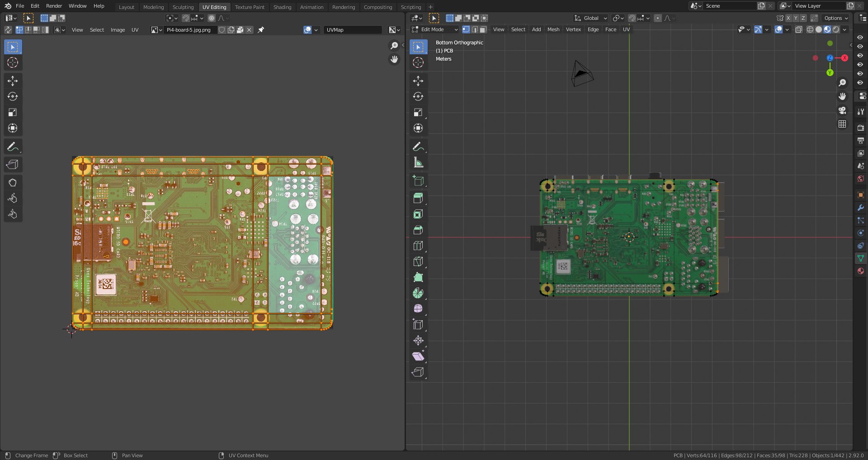Viewport: 868px width, 460px height.
Task: Select the Move tool in UV editor
Action: [x=13, y=81]
